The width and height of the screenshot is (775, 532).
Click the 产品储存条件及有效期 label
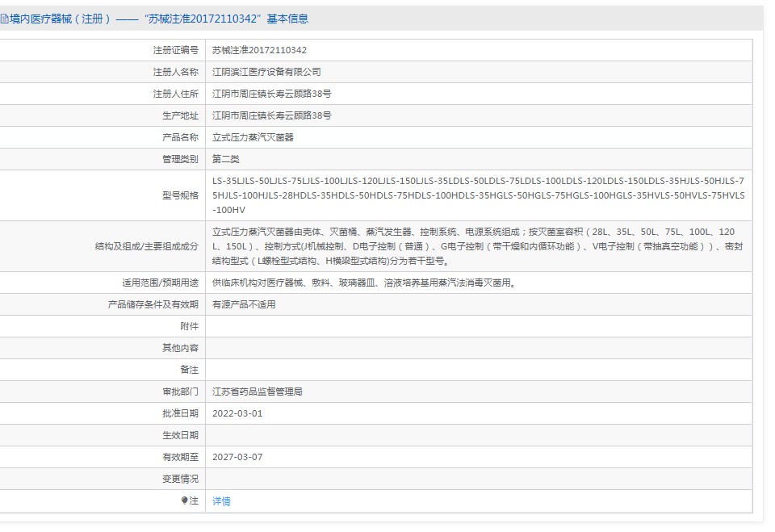tap(153, 304)
